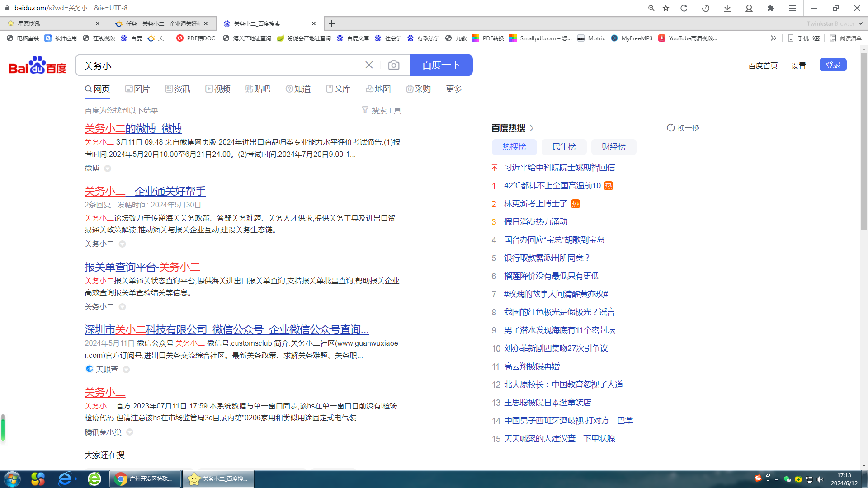
Task: Open 深圳市关小二科技有限公司 result
Action: click(226, 329)
